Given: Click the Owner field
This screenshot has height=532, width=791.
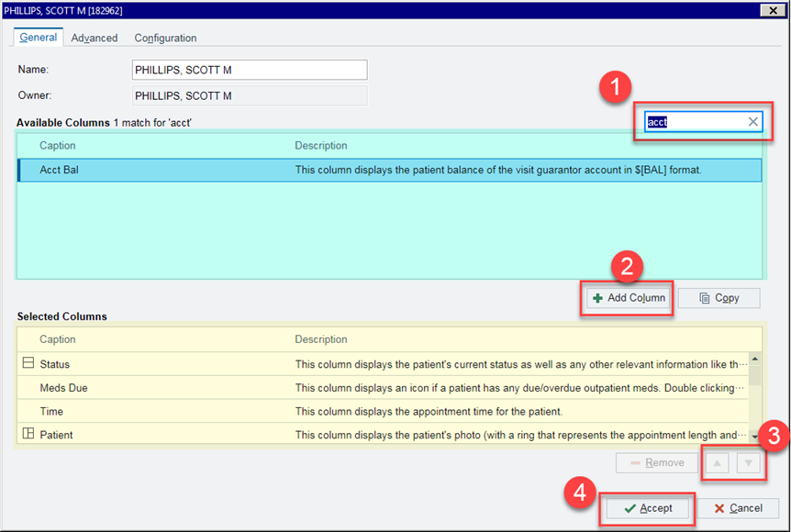Looking at the screenshot, I should point(250,95).
